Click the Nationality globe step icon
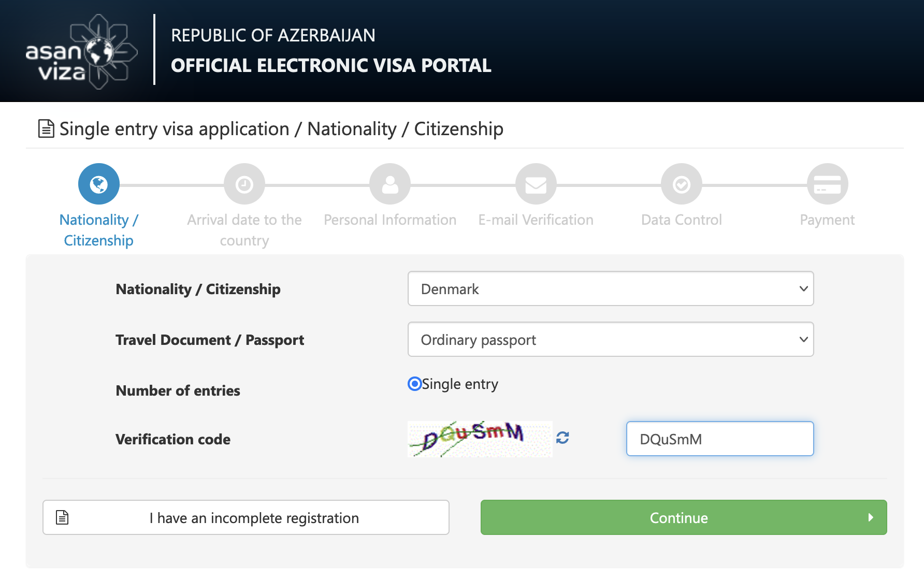924x580 pixels. (x=98, y=184)
